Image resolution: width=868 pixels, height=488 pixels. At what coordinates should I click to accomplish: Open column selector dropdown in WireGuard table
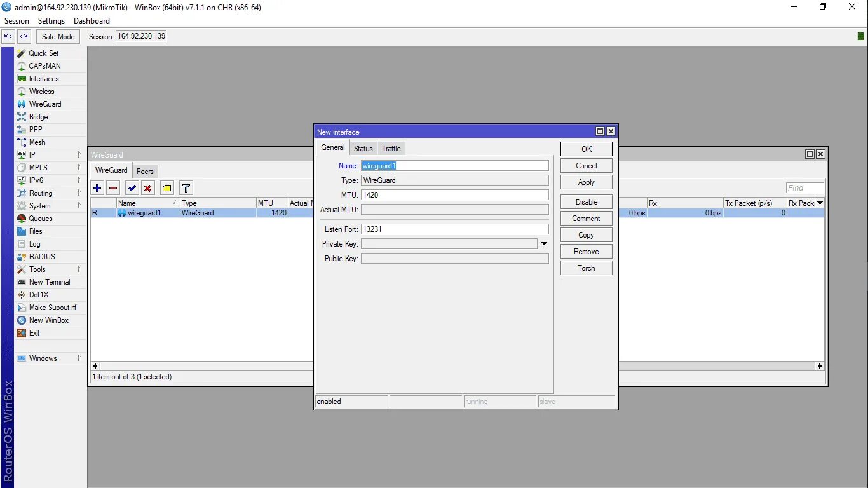(x=820, y=203)
